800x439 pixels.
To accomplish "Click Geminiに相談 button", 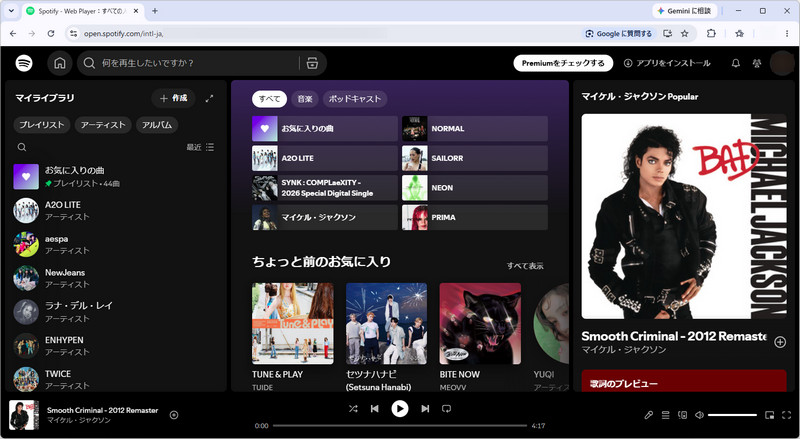I will click(684, 11).
